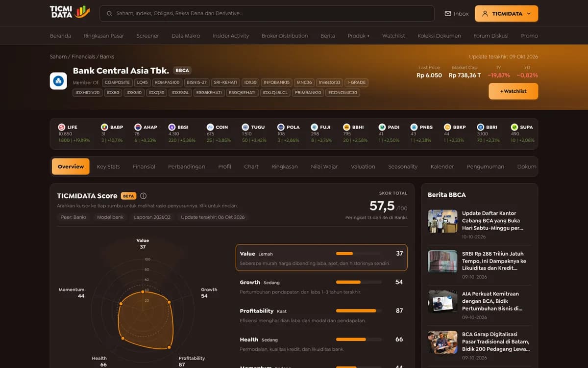Open Watchlist in the top navigation
Image resolution: width=588 pixels, height=368 pixels.
click(x=393, y=36)
